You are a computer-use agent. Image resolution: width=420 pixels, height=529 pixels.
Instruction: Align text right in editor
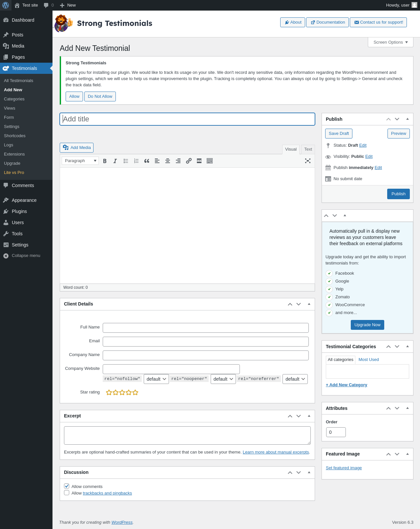click(178, 161)
